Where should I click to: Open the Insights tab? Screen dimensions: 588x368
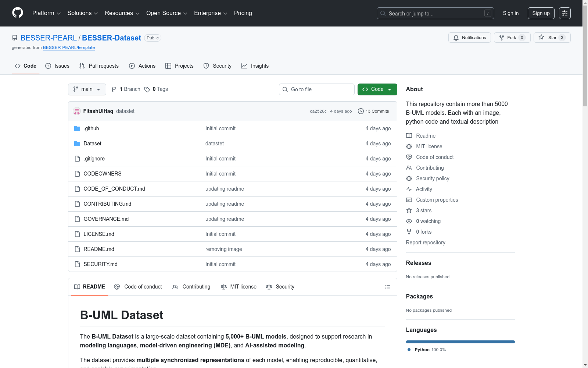coord(255,66)
